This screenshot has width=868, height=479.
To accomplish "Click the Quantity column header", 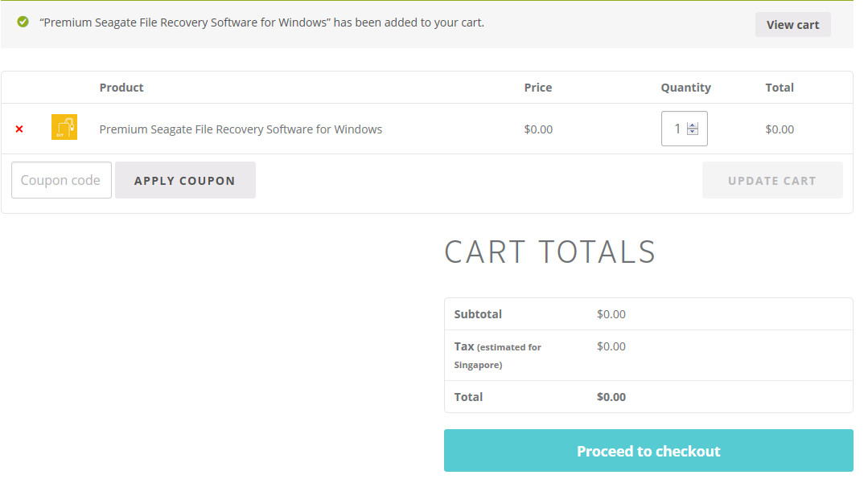I will coord(685,88).
